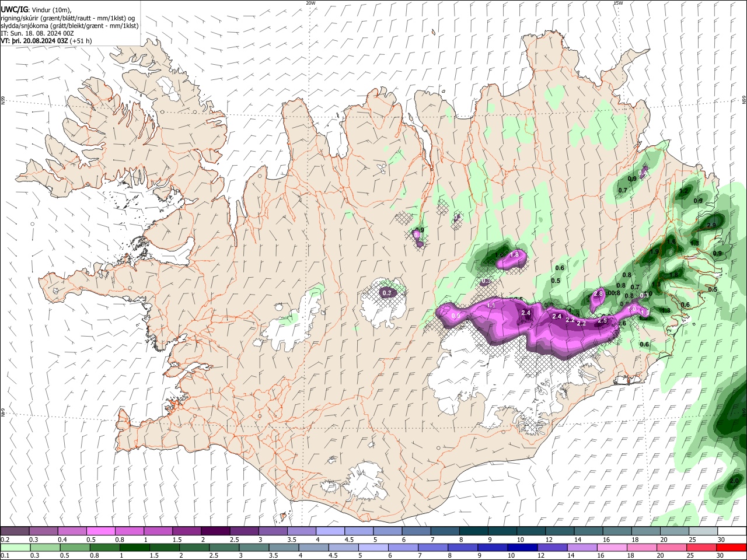Screen dimensions: 747x560
Task: Pick the bright magenta 0.5 swatch in the snow scale
Action: point(100,531)
